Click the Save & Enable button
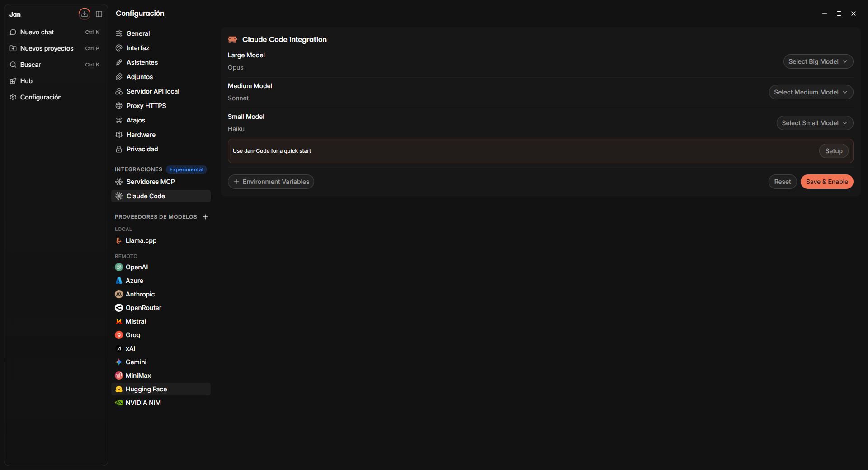The height and width of the screenshot is (470, 868). (827, 182)
